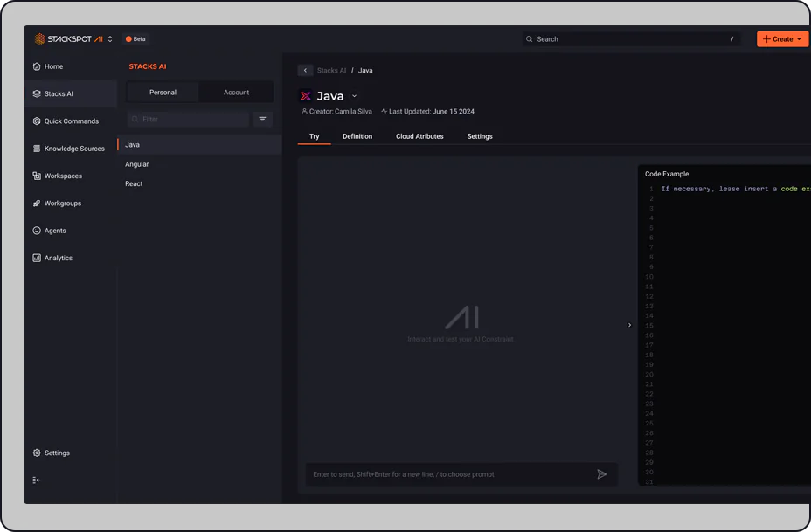The image size is (811, 532).
Task: Switch to the Settings tab
Action: pos(480,136)
